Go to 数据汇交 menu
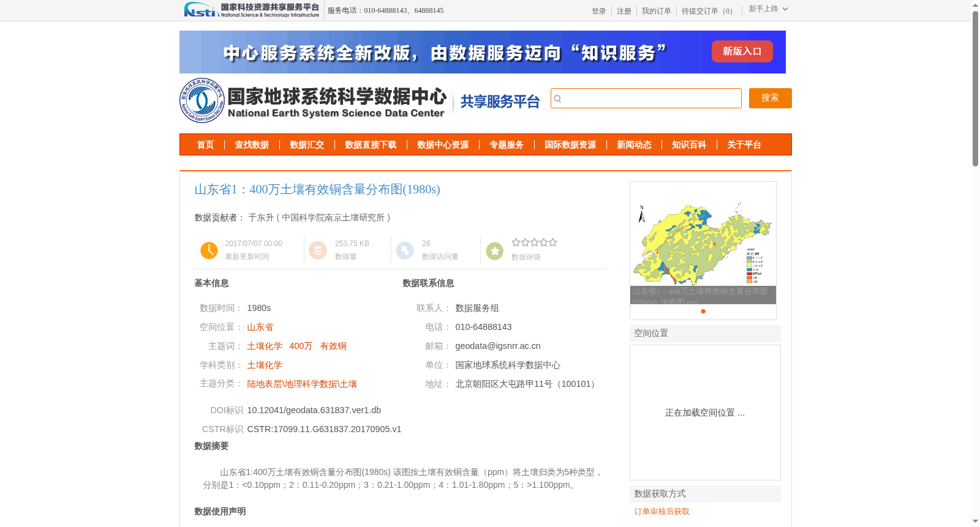980x527 pixels. (307, 145)
